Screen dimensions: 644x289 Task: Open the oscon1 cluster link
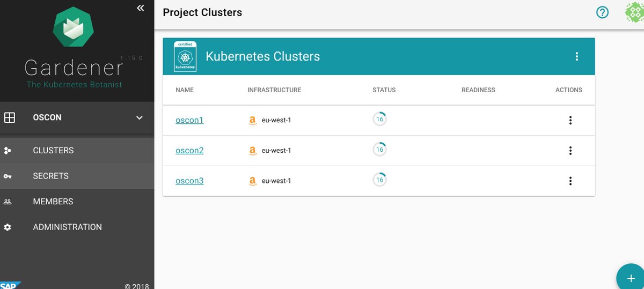[189, 120]
